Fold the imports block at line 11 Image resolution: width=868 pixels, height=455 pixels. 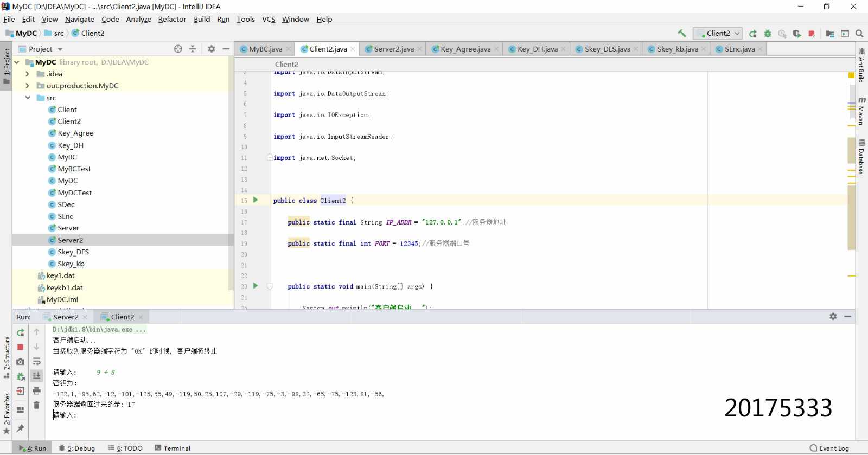270,157
